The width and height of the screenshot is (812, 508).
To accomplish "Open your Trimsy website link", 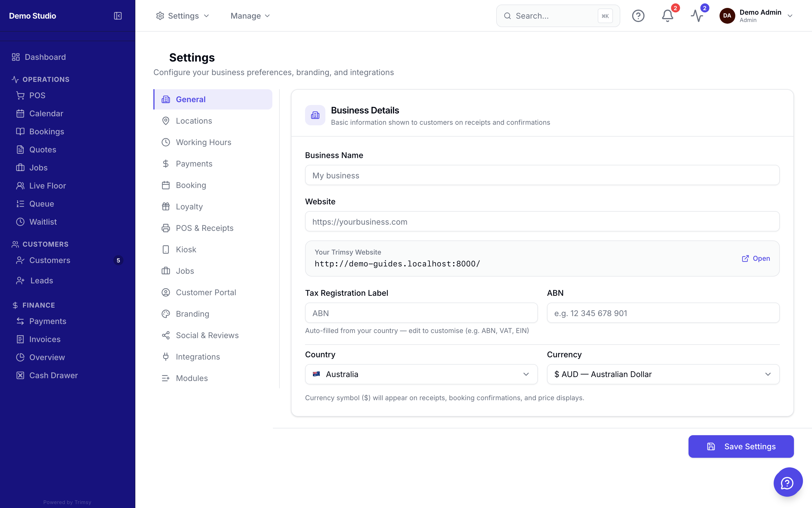I will [x=756, y=258].
